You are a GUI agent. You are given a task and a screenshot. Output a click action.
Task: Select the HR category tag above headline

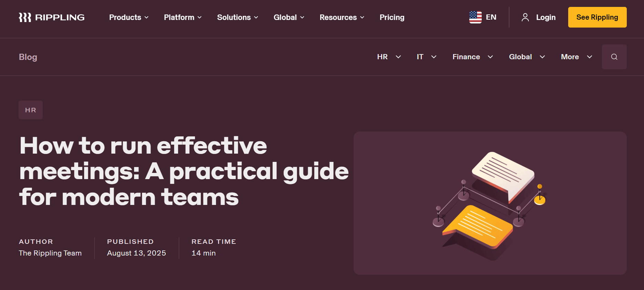[x=31, y=110]
